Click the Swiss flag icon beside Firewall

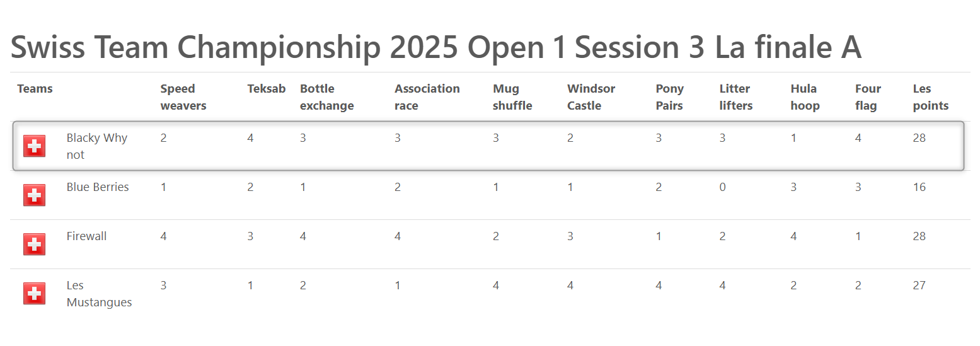[x=34, y=245]
